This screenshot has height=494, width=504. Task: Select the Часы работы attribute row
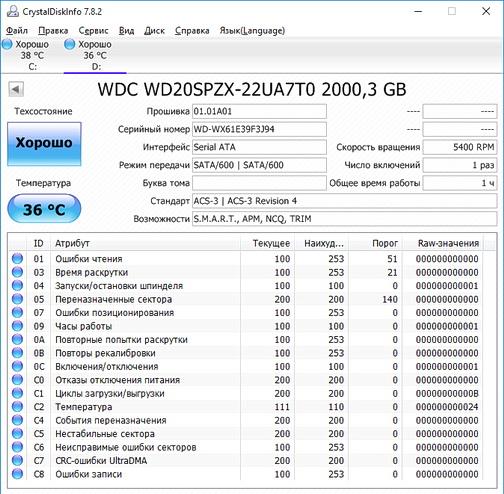(246, 326)
